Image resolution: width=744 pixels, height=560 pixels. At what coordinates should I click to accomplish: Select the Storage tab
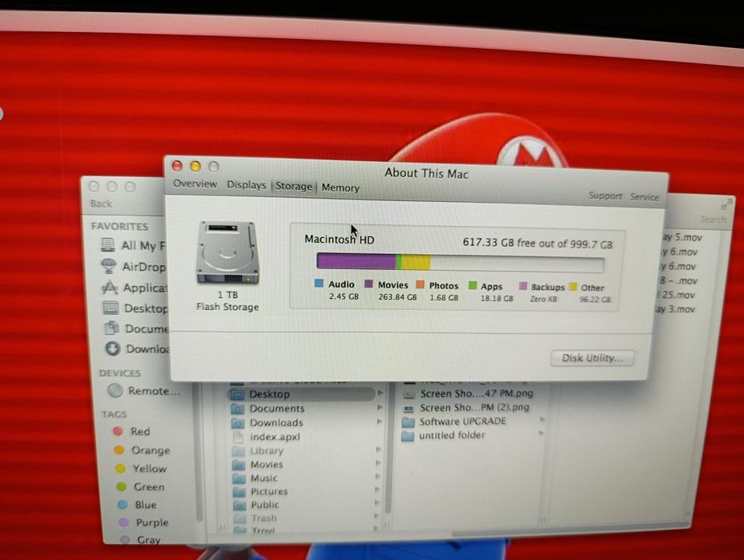294,186
